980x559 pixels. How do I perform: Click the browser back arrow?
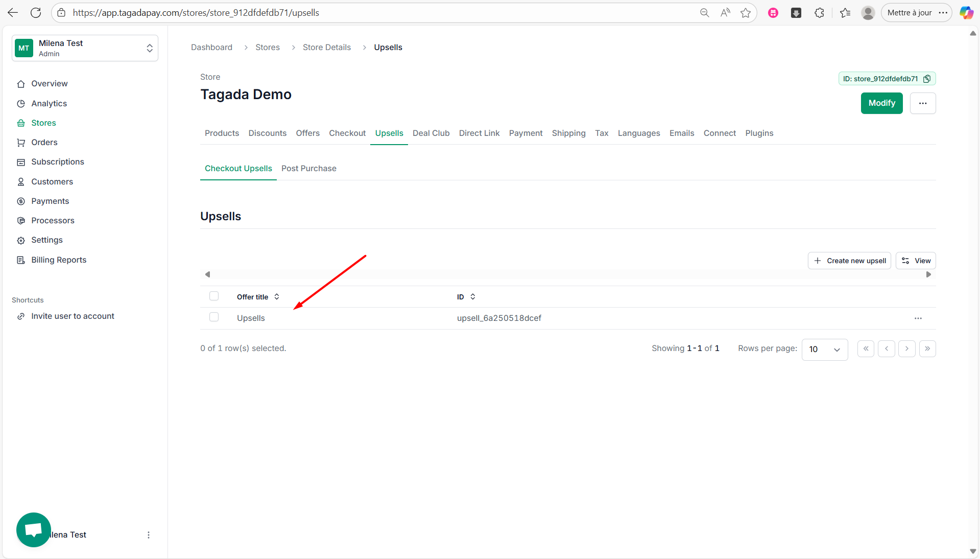[x=13, y=13]
